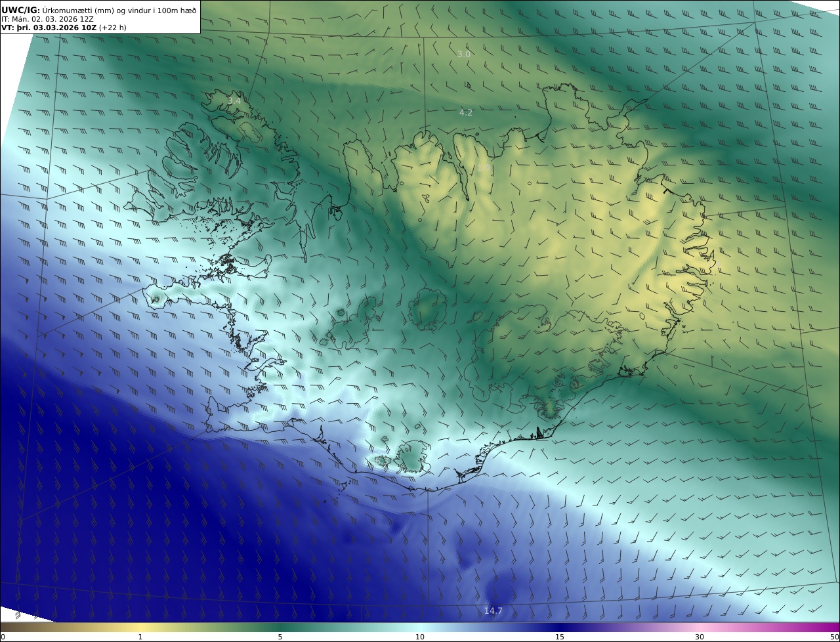
Task: Click the "14.7" value label on the map
Action: [493, 610]
